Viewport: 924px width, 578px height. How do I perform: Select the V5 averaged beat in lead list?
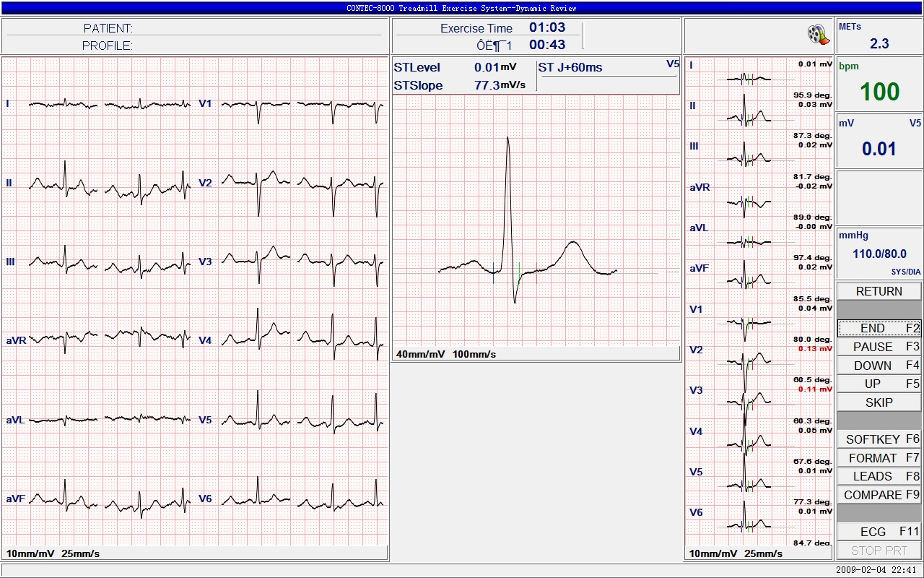pos(747,480)
